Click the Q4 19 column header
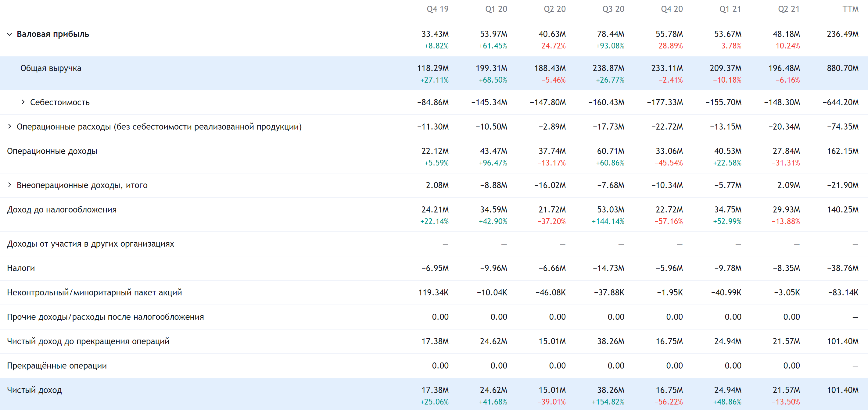868x410 pixels. (437, 9)
